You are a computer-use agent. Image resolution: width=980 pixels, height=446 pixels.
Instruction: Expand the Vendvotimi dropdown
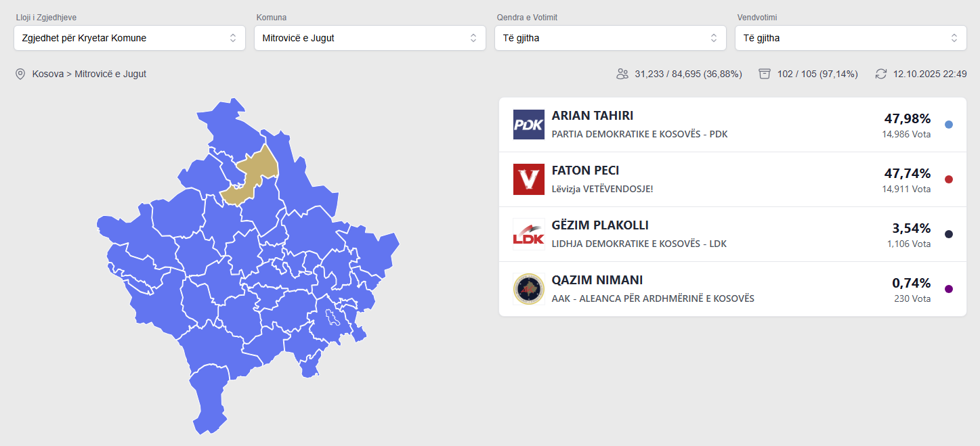(x=851, y=38)
